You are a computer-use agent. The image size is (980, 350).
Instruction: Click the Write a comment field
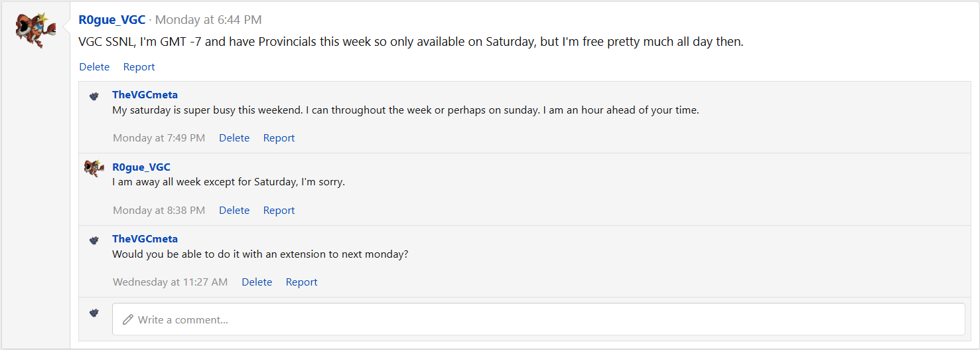(538, 319)
